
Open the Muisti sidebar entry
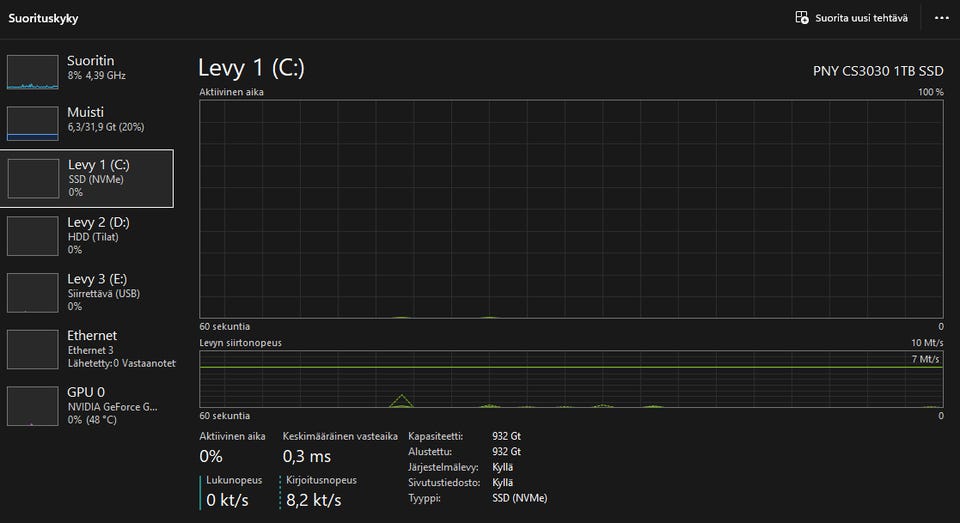coord(87,123)
